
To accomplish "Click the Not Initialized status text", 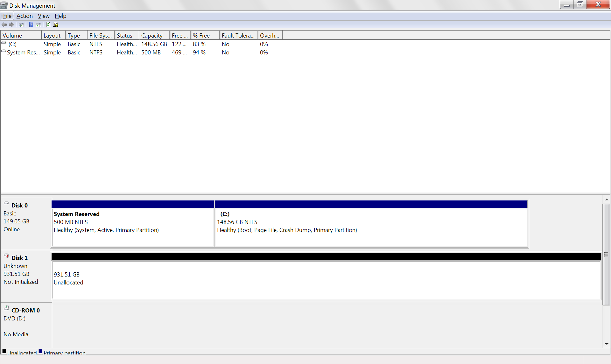I will tap(21, 282).
